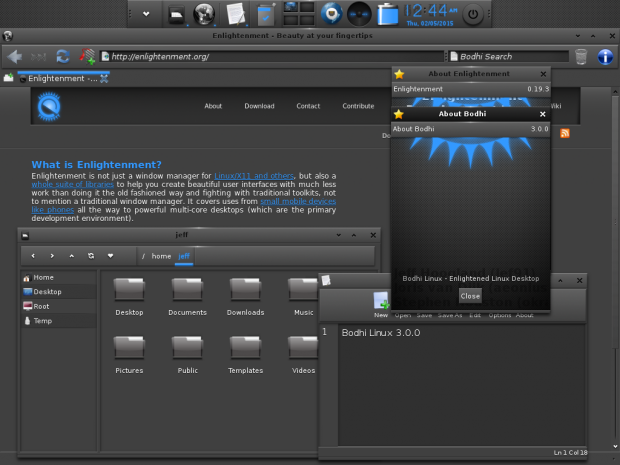Click the browser back arrow
Image resolution: width=620 pixels, height=465 pixels.
(16, 56)
